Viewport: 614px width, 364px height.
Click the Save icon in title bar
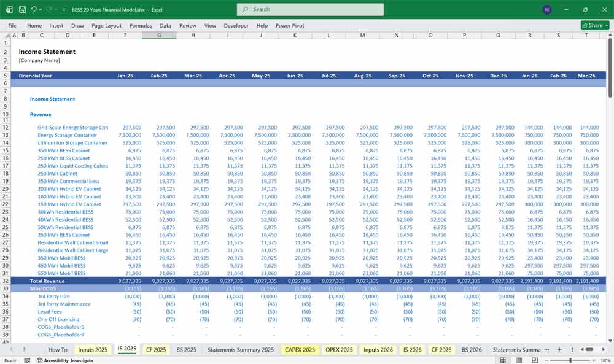(x=22, y=10)
